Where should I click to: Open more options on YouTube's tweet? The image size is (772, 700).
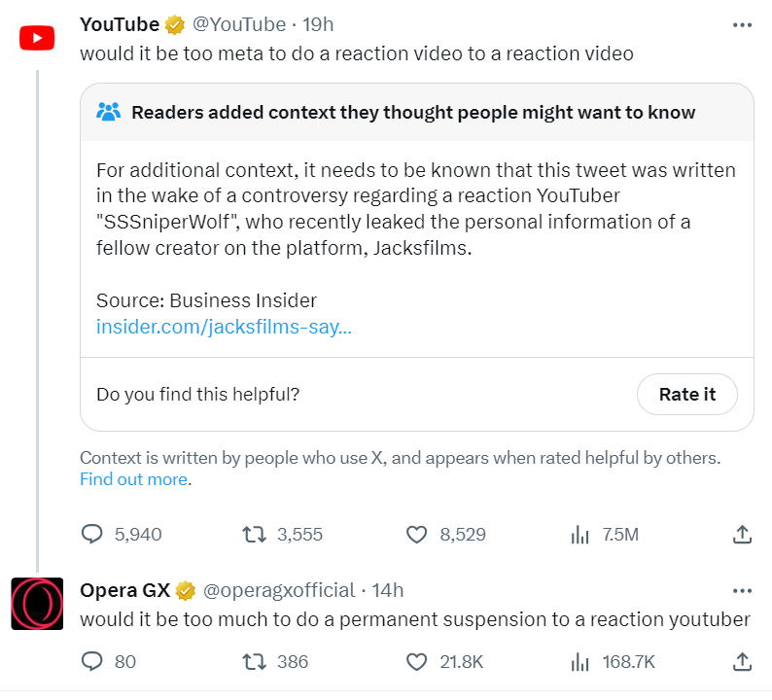coord(742,24)
